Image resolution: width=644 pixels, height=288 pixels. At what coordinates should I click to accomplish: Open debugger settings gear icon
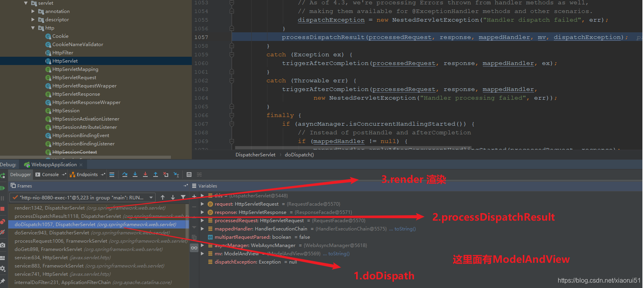click(x=3, y=268)
